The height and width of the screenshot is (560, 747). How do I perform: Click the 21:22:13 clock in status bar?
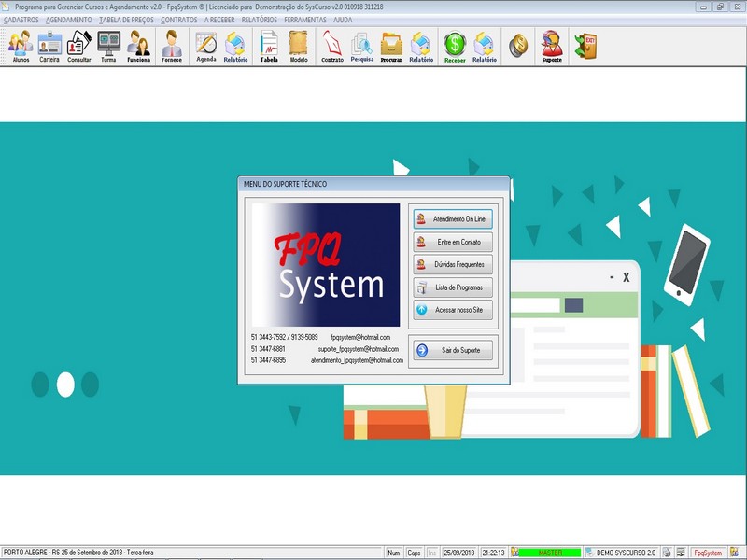click(493, 553)
